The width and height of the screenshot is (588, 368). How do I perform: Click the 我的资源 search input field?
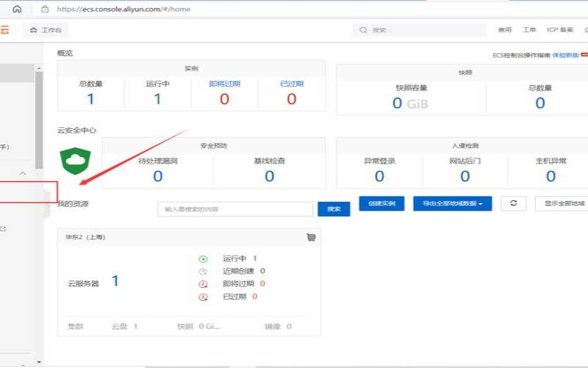pos(235,209)
